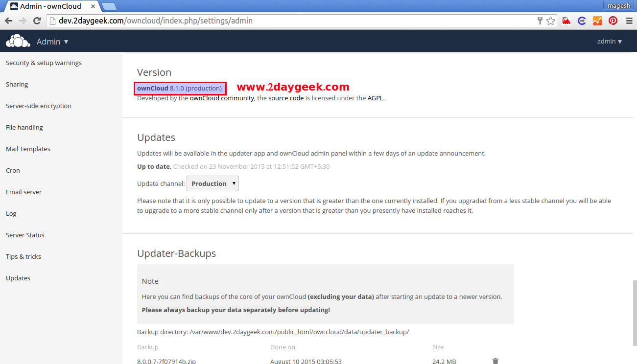This screenshot has height=364, width=637.
Task: Click the Pinterest extension icon
Action: click(x=613, y=21)
